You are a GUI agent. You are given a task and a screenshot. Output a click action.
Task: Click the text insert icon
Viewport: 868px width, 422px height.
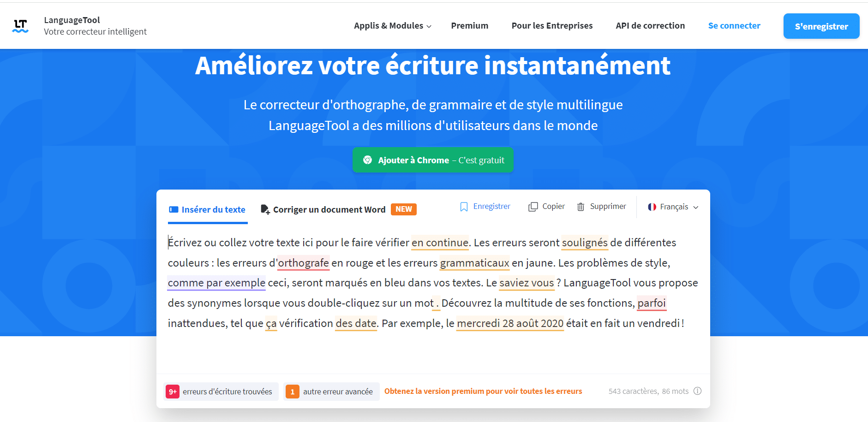pyautogui.click(x=174, y=209)
